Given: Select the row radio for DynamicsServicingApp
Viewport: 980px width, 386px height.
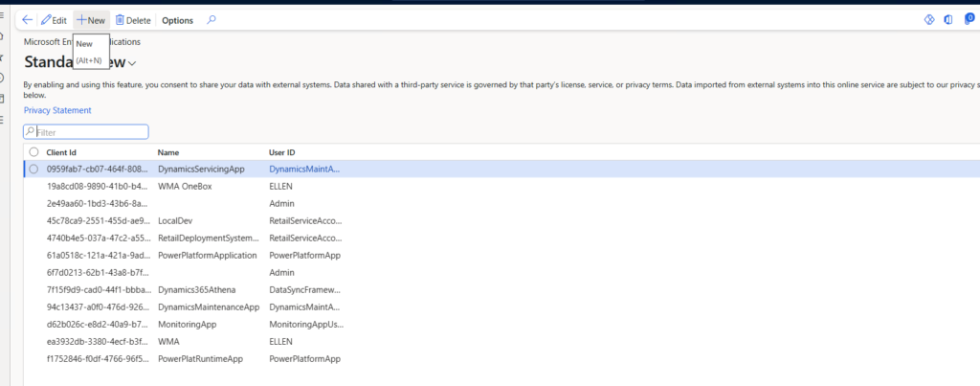Looking at the screenshot, I should tap(33, 169).
